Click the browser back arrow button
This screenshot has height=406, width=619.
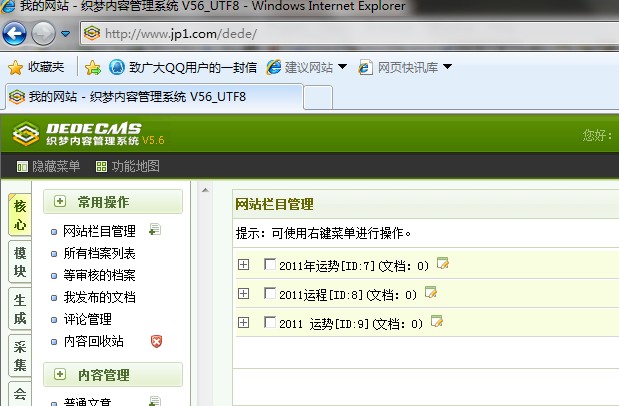click(x=15, y=34)
